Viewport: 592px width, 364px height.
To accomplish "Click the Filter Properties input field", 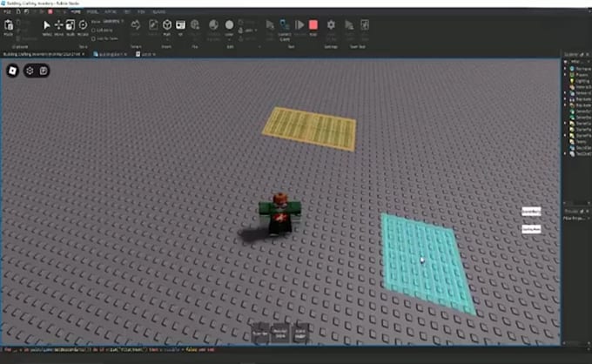I will pyautogui.click(x=576, y=219).
